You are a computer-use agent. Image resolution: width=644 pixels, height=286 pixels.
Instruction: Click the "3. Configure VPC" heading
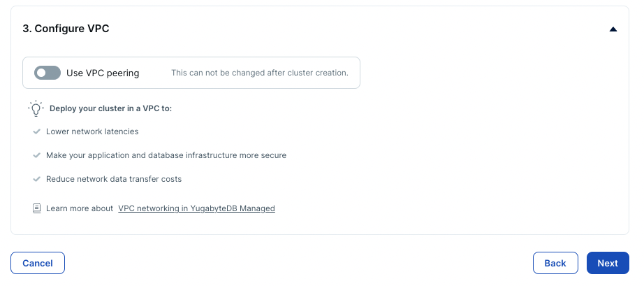pyautogui.click(x=66, y=29)
